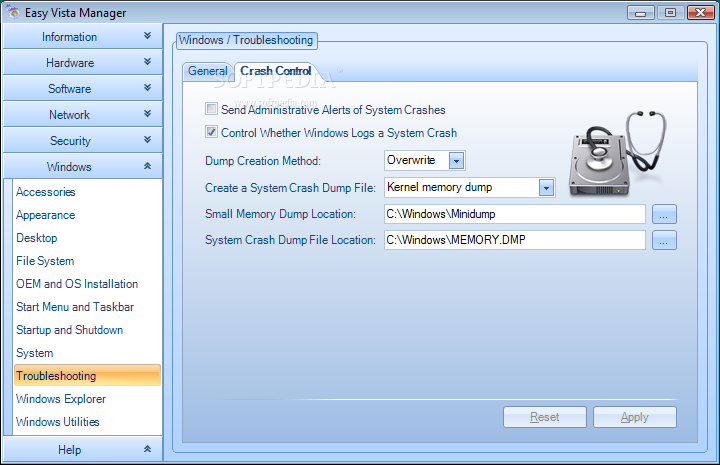Maximize the Easy Vista Manager window
The image size is (720, 465).
click(x=670, y=12)
